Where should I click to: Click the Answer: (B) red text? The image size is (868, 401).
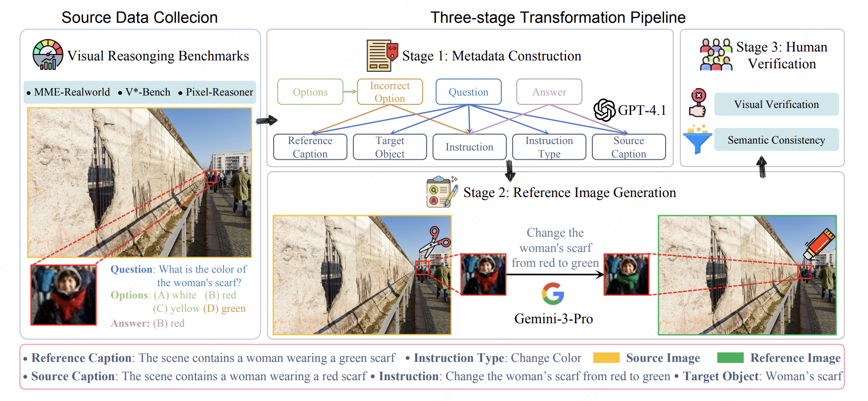[147, 323]
